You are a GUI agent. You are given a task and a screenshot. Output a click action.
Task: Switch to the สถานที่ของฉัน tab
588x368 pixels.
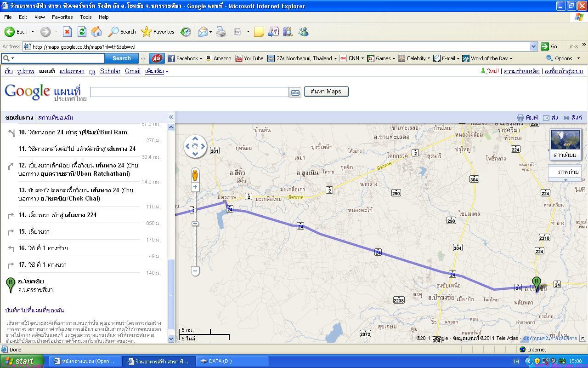[x=56, y=118]
